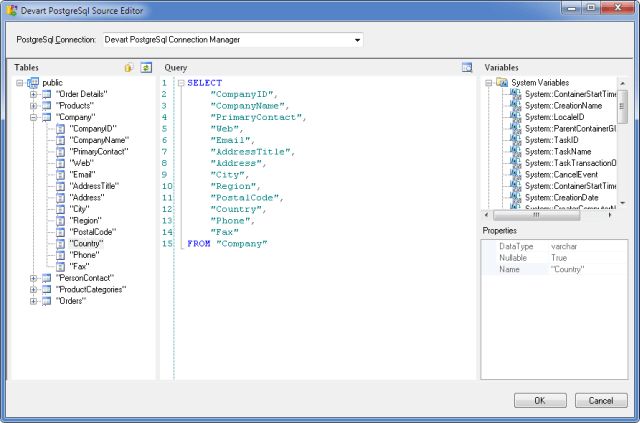The image size is (640, 423).
Task: Click the Variables horizontal scrollbar thumb
Action: click(x=536, y=215)
